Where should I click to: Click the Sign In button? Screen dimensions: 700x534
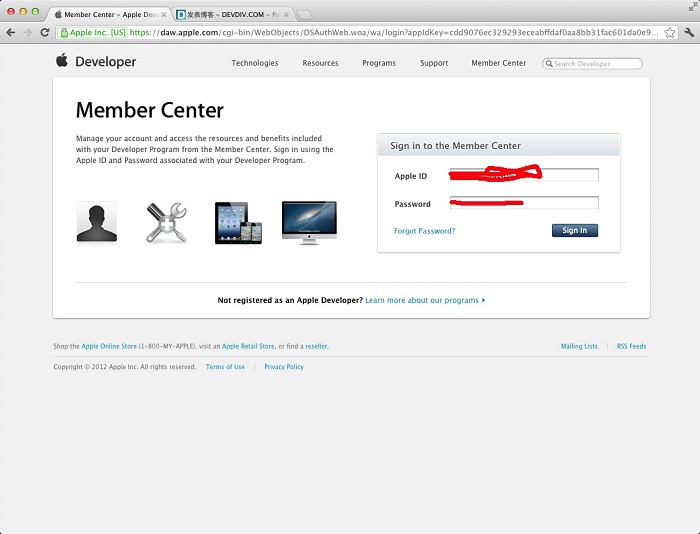click(x=575, y=230)
